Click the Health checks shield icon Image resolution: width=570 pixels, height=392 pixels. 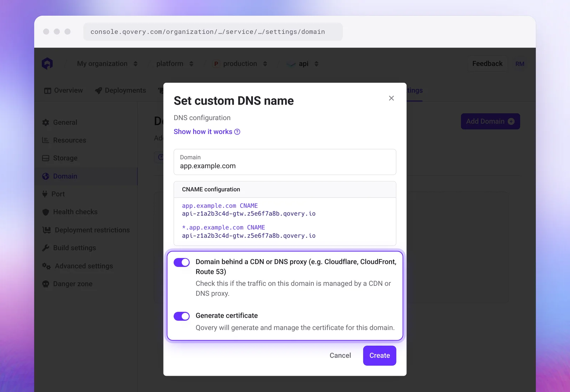[46, 212]
